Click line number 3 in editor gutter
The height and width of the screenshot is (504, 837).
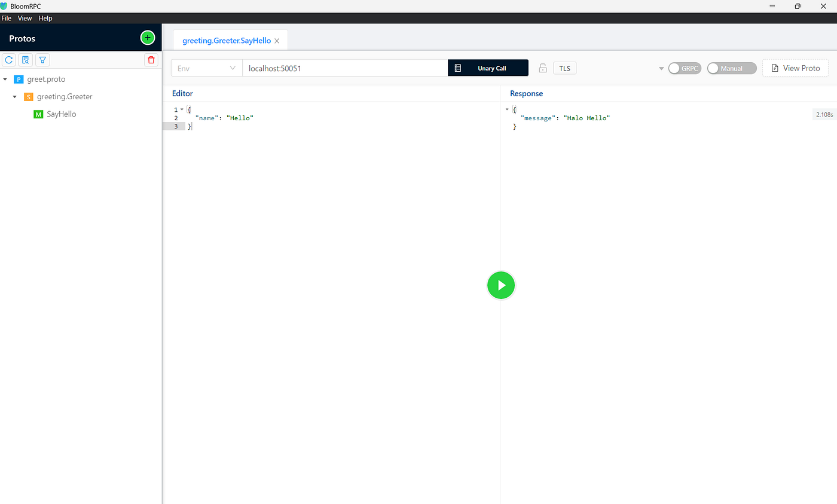176,126
